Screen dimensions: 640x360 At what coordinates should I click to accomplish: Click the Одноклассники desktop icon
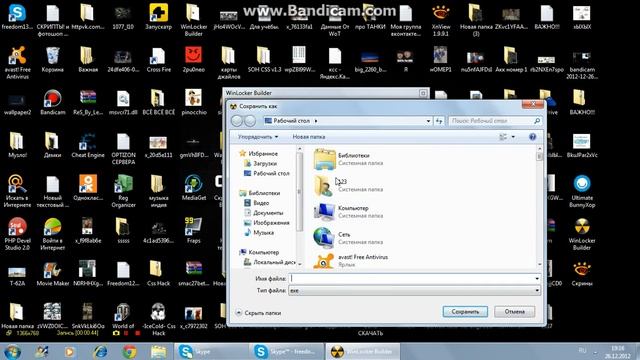(88, 188)
